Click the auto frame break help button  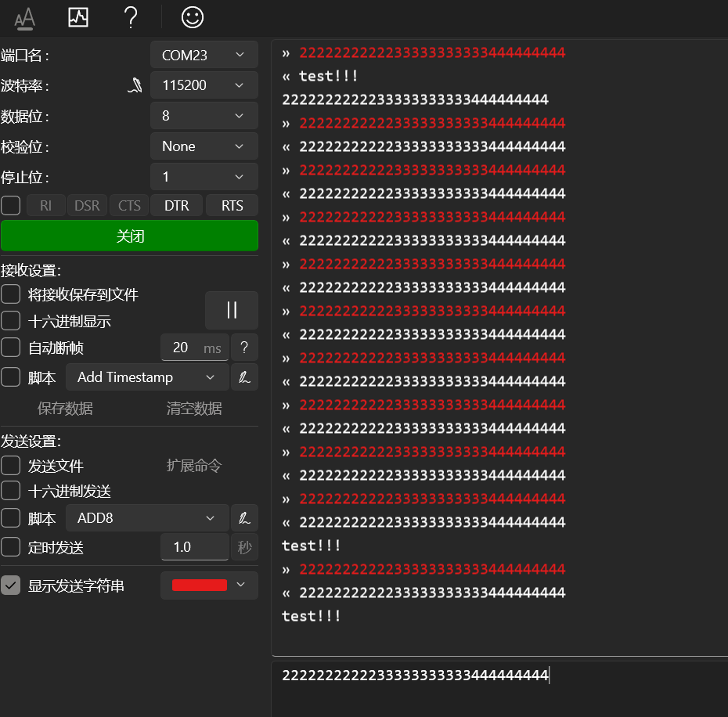244,348
